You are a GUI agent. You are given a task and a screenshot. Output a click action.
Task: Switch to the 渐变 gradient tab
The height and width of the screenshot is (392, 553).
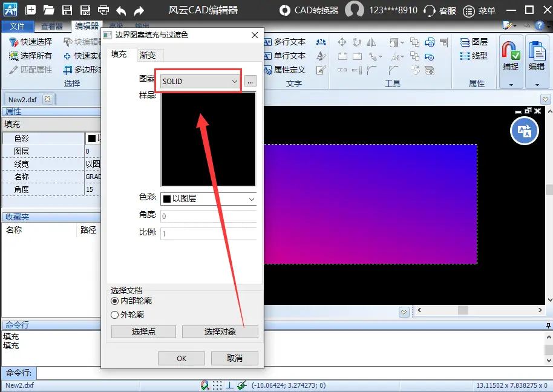pos(148,55)
